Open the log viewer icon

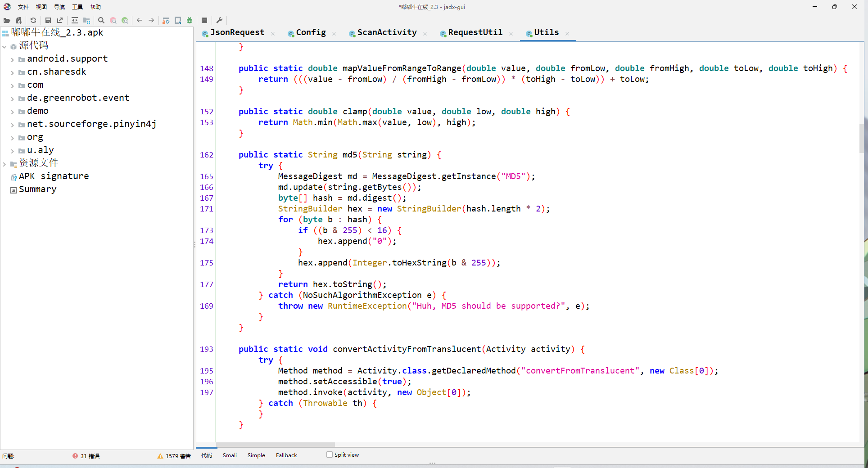pos(204,20)
